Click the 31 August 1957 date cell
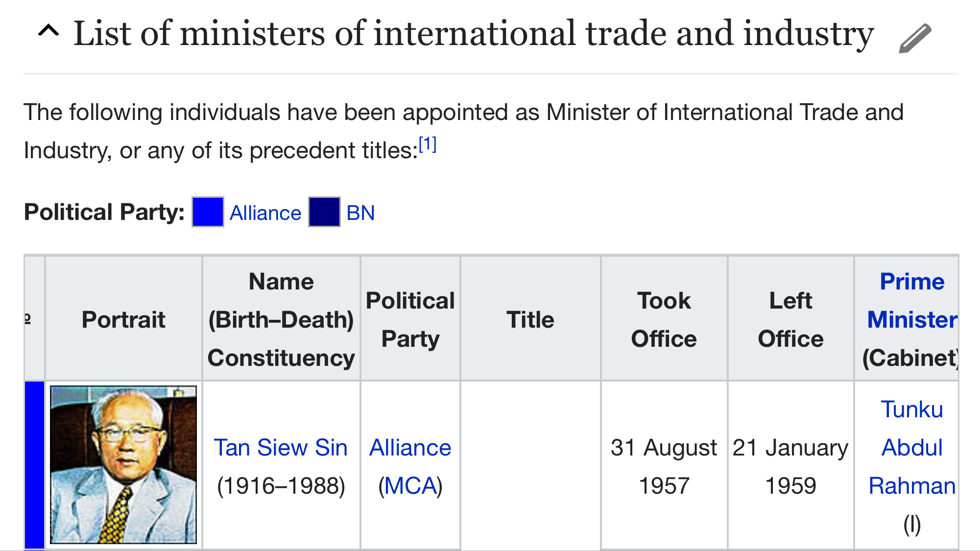 point(664,466)
